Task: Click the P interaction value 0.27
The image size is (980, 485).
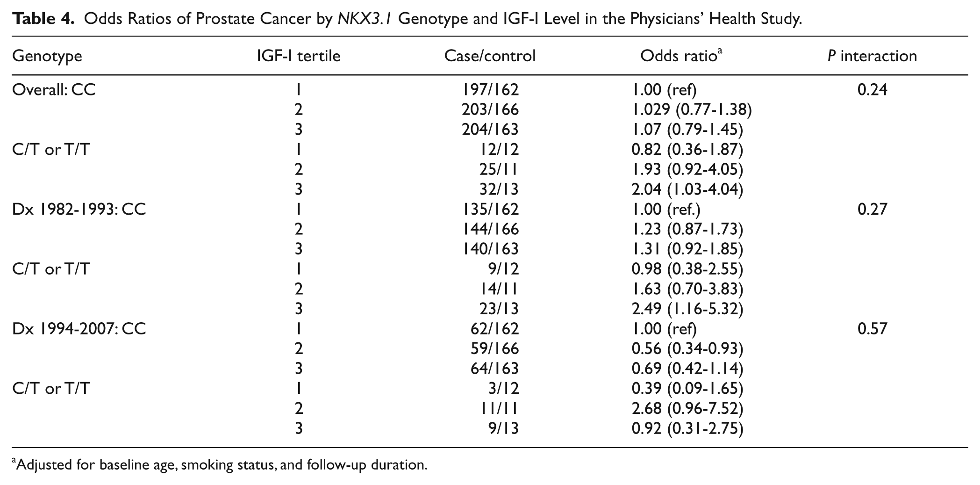Action: coord(872,209)
